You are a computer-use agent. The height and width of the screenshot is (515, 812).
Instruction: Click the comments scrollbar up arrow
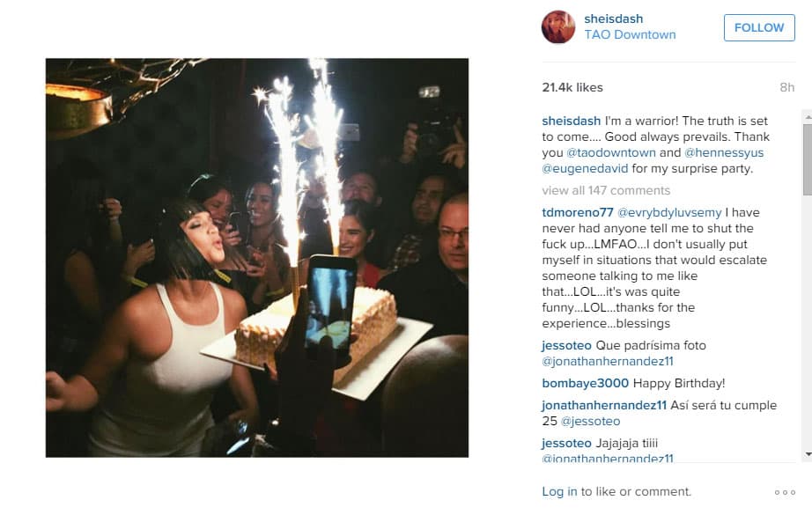point(808,117)
